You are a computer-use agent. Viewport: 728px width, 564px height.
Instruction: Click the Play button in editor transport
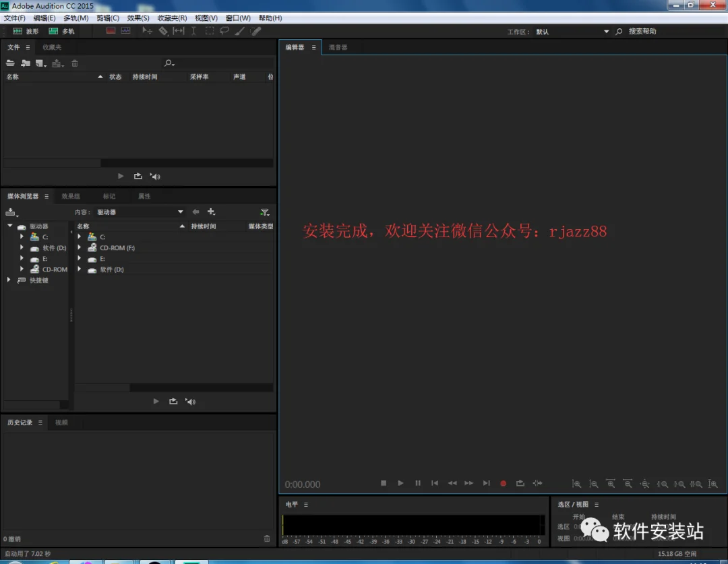400,483
